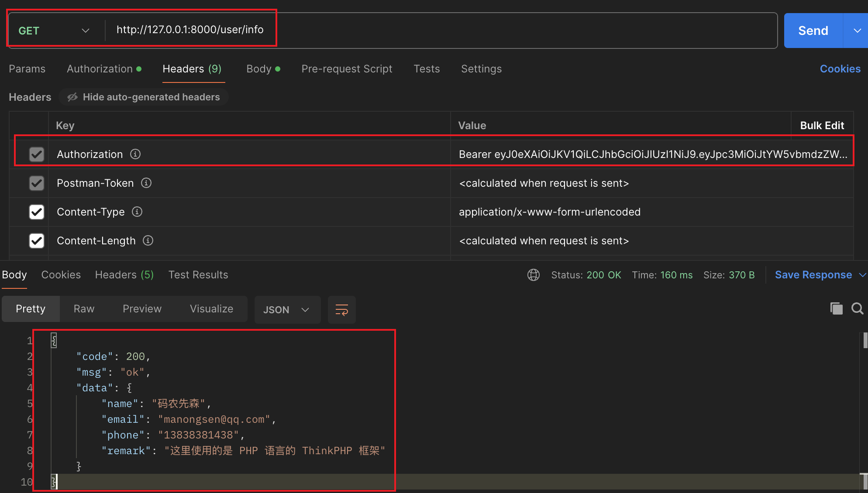868x493 pixels.
Task: Uncheck the Content-Length header checkbox
Action: (37, 241)
